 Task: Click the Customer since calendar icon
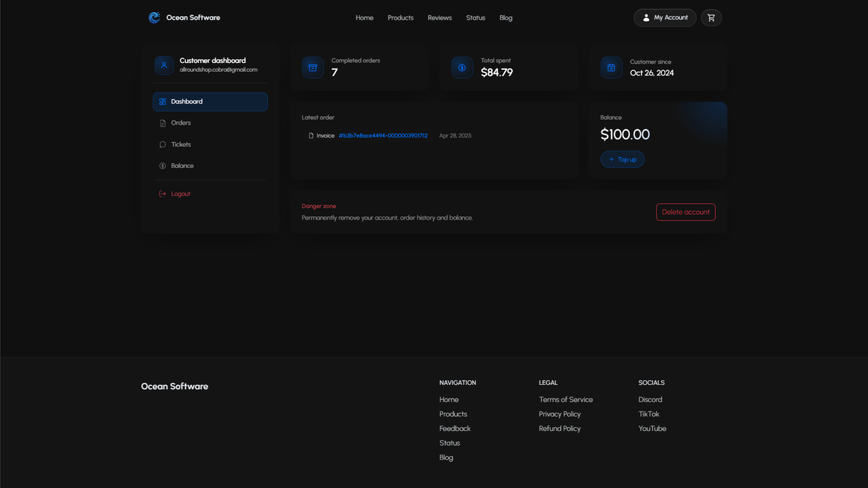pyautogui.click(x=611, y=67)
